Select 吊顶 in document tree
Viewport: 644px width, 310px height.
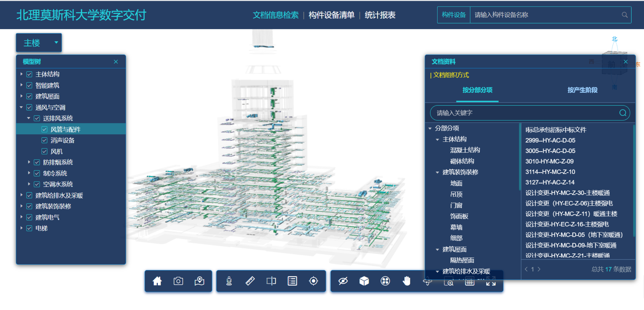point(456,194)
